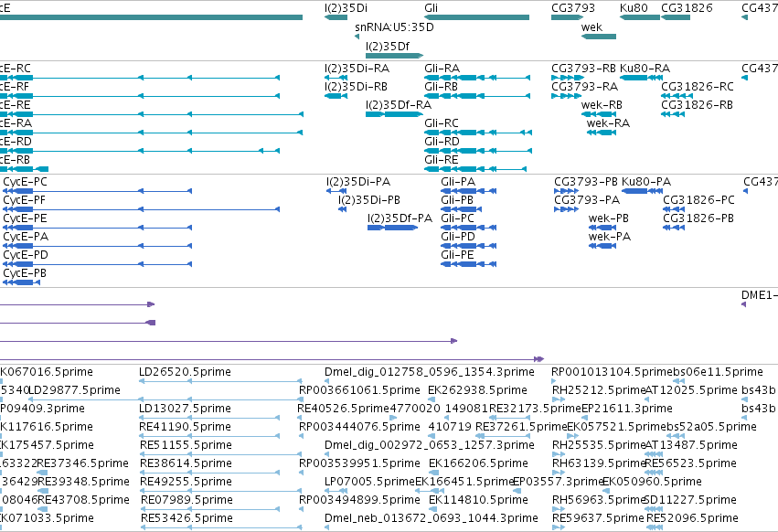Click the Ku80-RA transcript label
The height and width of the screenshot is (532, 778).
pyautogui.click(x=645, y=68)
